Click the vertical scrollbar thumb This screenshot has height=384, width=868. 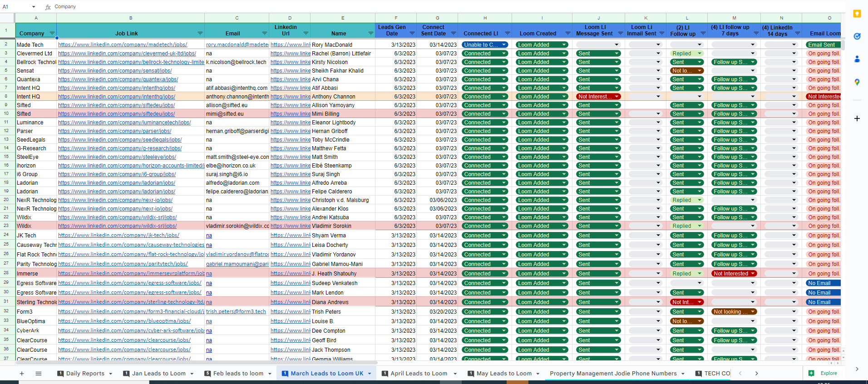click(843, 45)
